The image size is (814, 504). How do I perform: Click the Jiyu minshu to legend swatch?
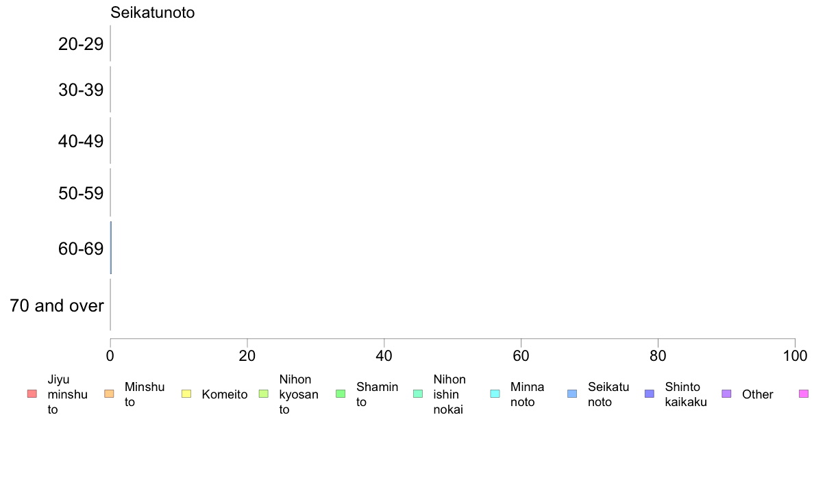pos(32,394)
